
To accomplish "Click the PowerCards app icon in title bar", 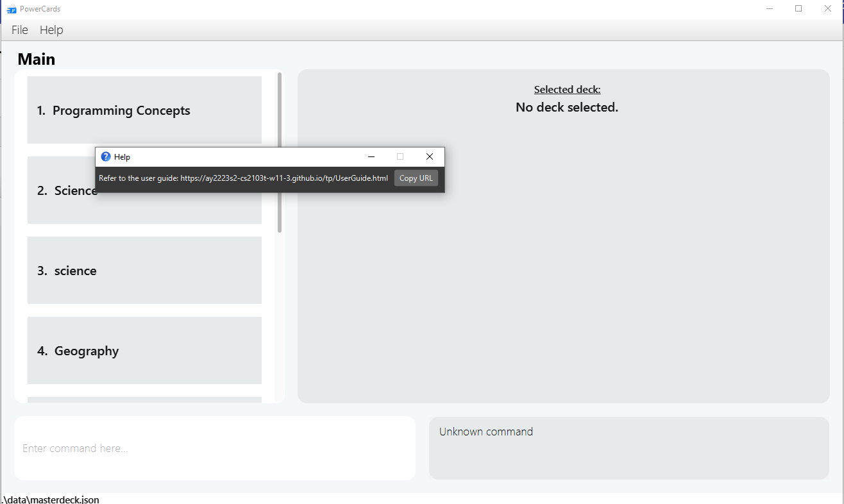I will point(11,9).
